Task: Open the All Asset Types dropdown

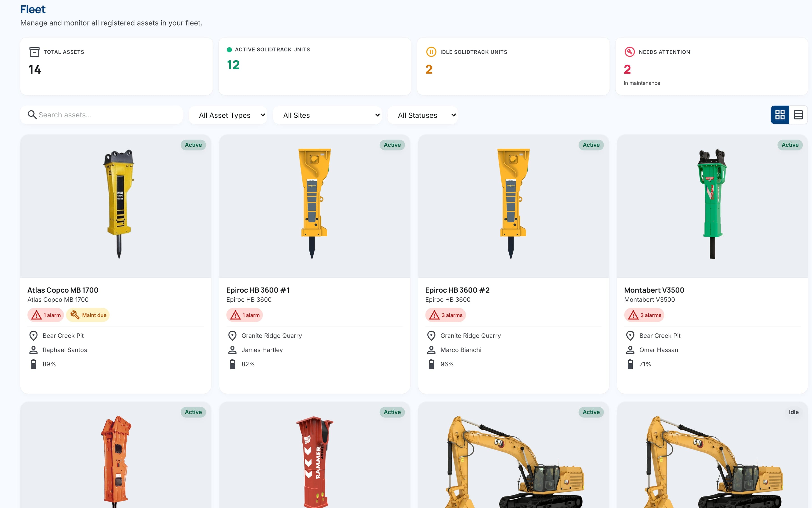Action: pyautogui.click(x=228, y=115)
